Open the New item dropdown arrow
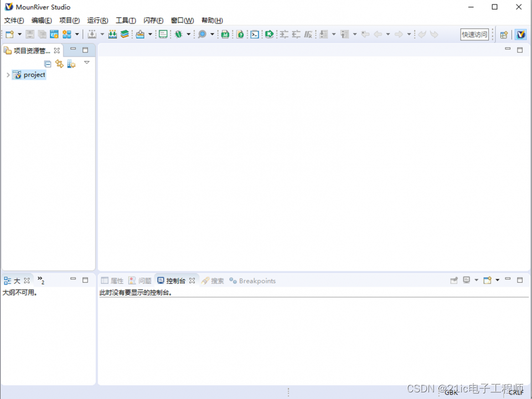This screenshot has height=399, width=532. [x=20, y=34]
